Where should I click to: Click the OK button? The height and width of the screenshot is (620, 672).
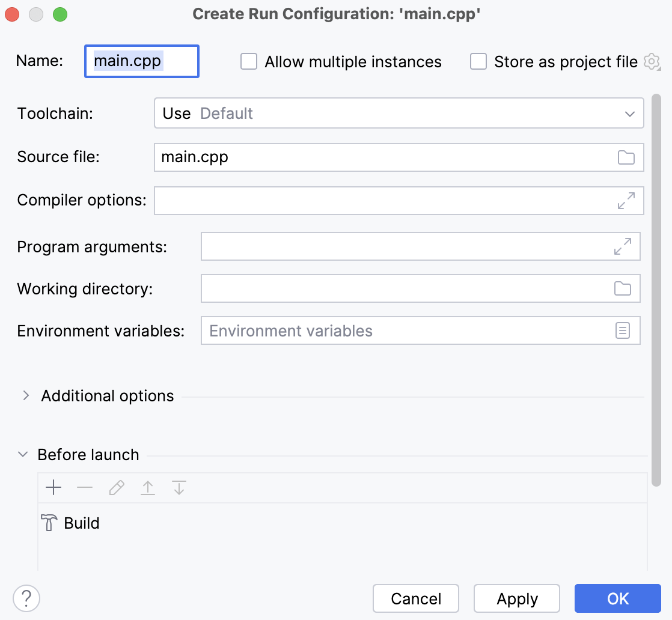(x=617, y=598)
